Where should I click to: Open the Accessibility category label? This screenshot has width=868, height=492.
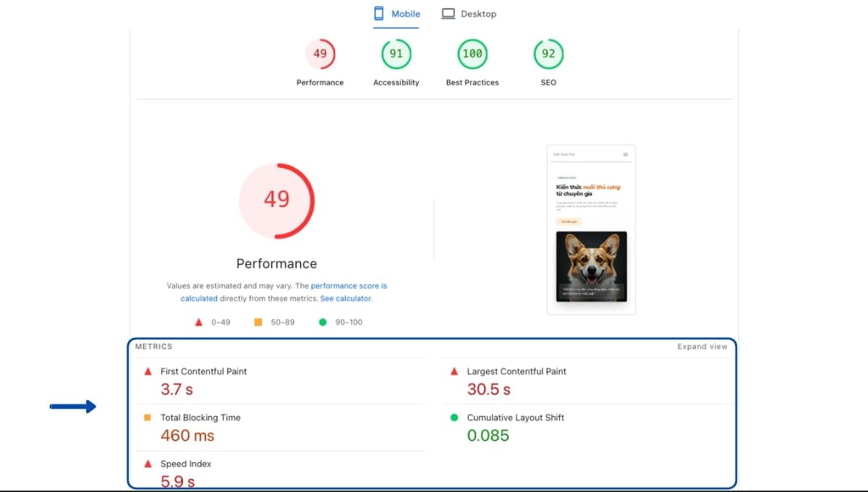click(x=396, y=82)
